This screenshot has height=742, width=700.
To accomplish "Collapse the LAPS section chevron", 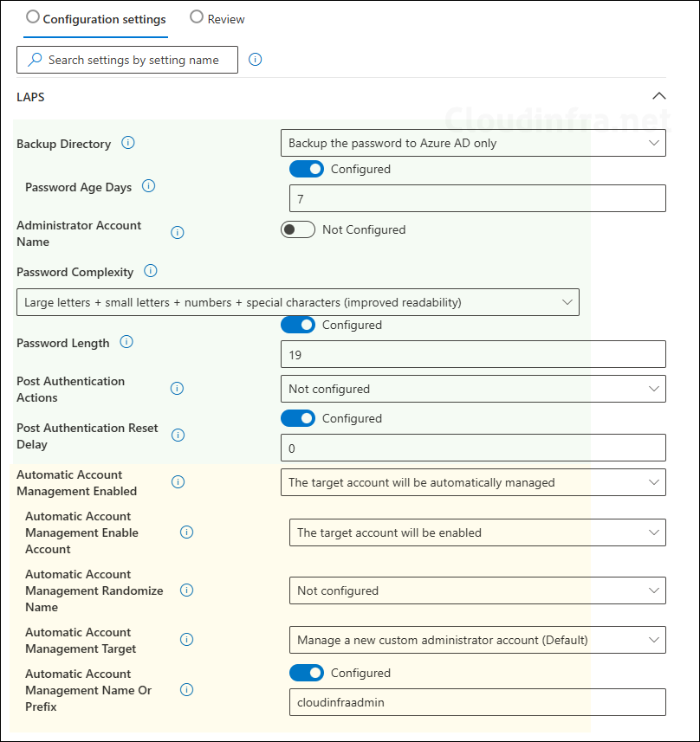I will click(x=658, y=96).
